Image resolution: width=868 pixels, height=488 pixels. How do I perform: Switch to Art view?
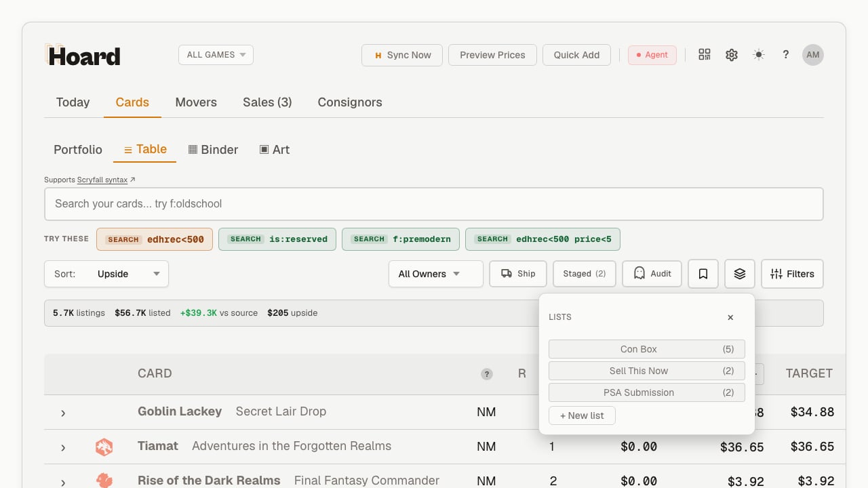point(275,150)
